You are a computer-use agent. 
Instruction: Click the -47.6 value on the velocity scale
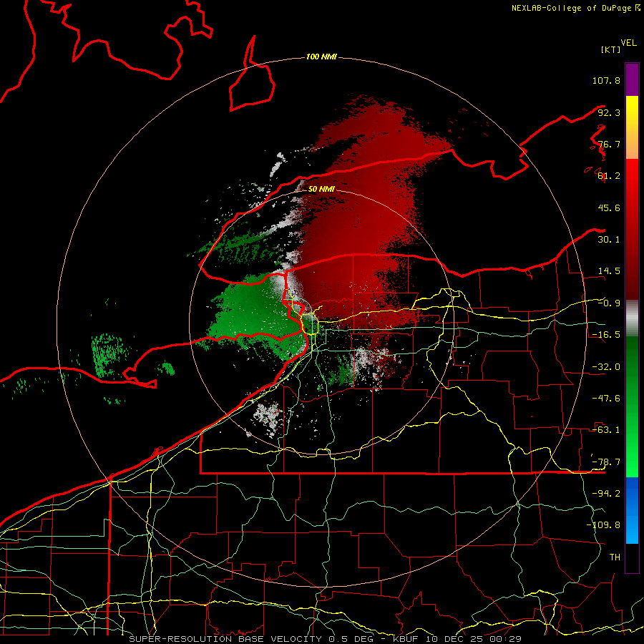pyautogui.click(x=606, y=399)
